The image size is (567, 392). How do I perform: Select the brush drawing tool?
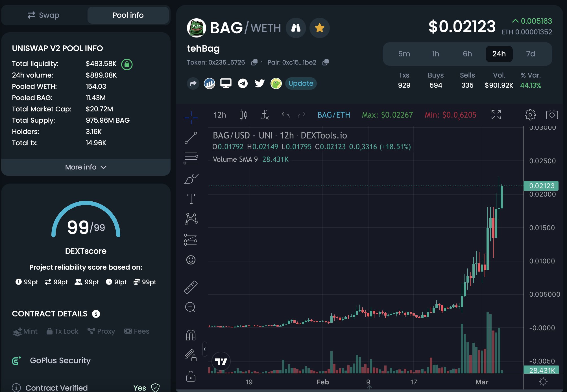click(x=191, y=179)
